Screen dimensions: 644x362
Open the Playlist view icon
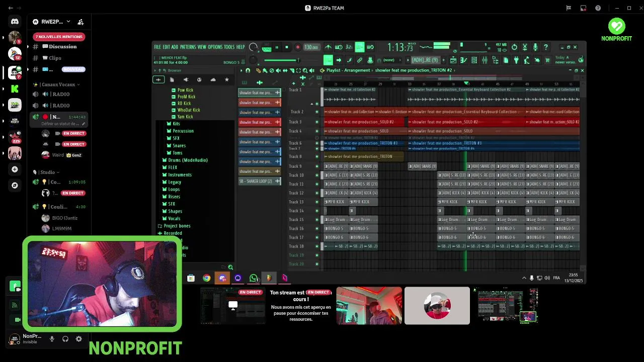tap(453, 60)
